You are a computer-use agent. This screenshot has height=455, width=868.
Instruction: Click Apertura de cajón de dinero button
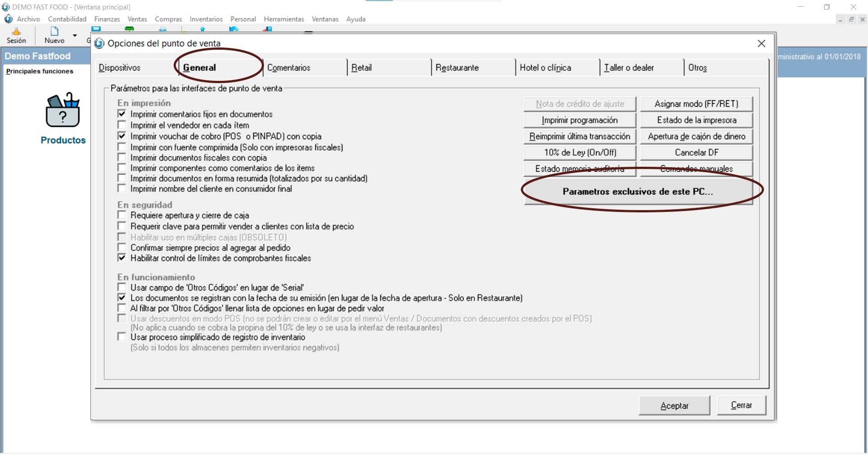point(696,136)
